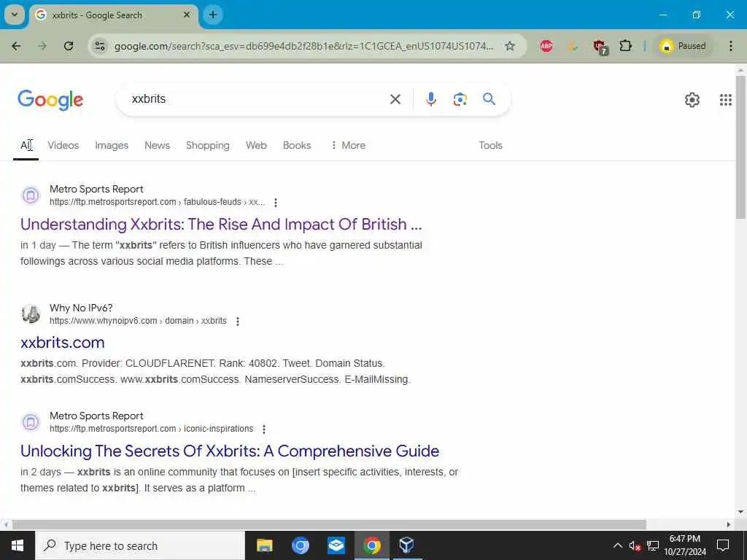Click the Why No IPv6? favicon
This screenshot has width=747, height=560.
click(31, 314)
